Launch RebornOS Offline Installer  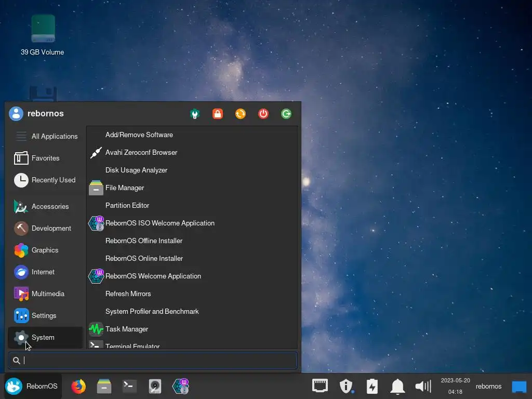coord(192,241)
